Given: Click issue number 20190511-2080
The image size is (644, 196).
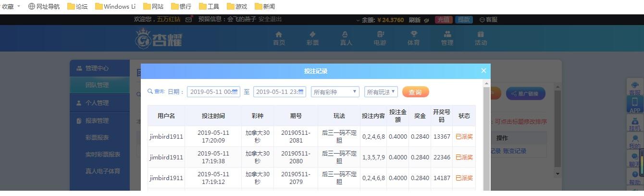Looking at the screenshot, I should (296, 157).
